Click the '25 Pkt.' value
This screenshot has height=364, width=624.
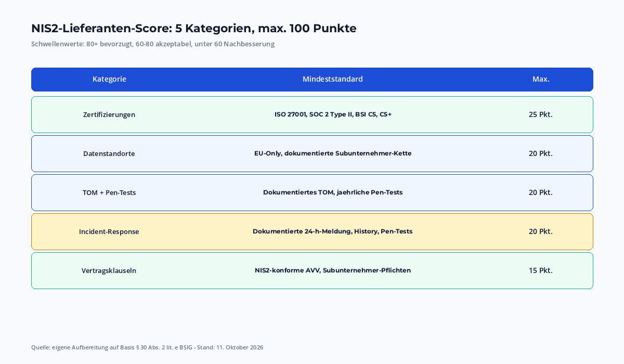pos(541,114)
